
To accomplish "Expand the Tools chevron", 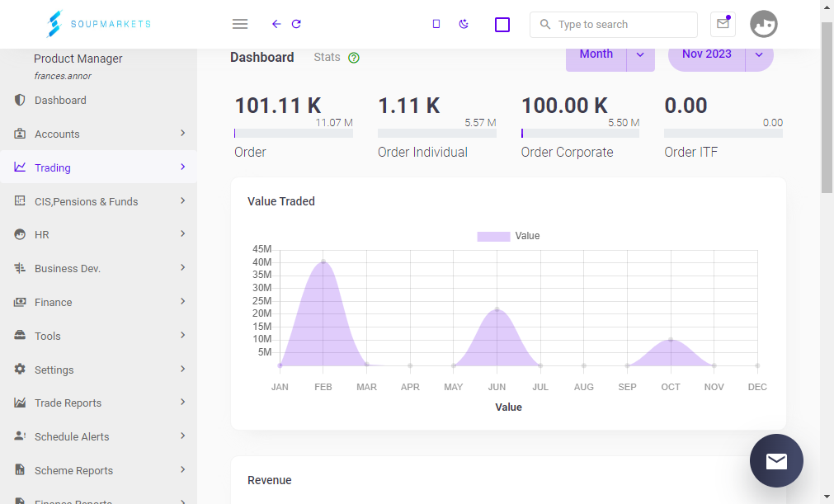I will click(x=182, y=335).
